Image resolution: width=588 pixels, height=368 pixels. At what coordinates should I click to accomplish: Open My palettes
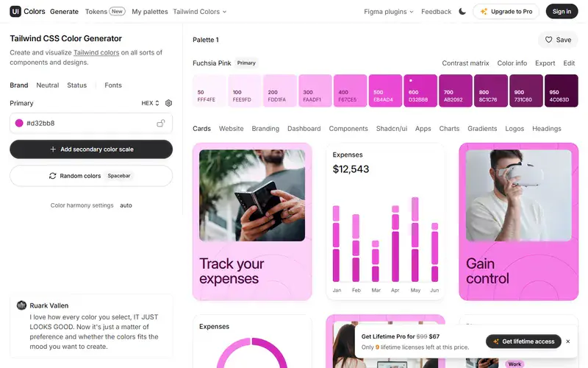(x=150, y=12)
